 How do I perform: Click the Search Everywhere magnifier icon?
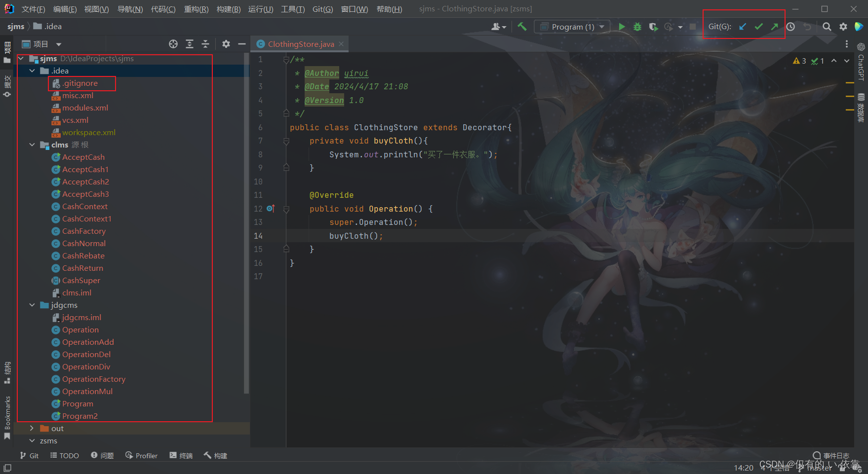point(827,27)
